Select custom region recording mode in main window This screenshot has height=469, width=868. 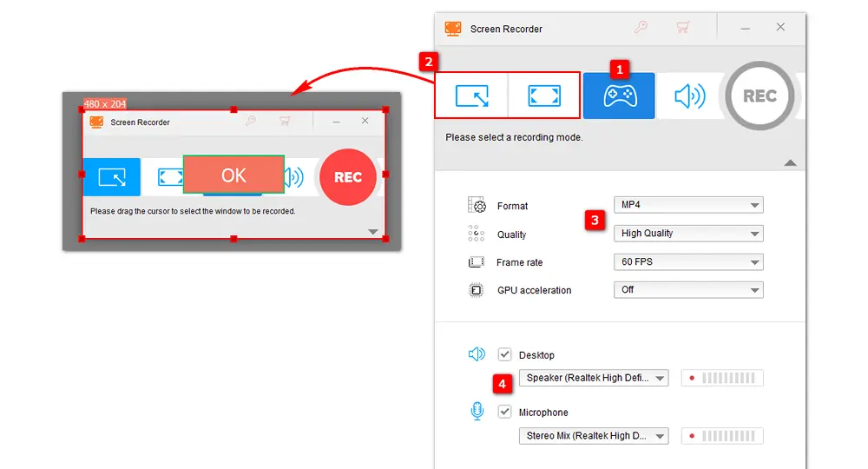[x=471, y=96]
